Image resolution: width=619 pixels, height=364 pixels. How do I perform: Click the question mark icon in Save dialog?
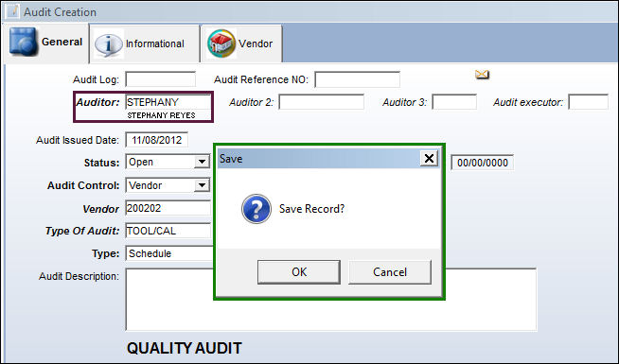click(256, 209)
